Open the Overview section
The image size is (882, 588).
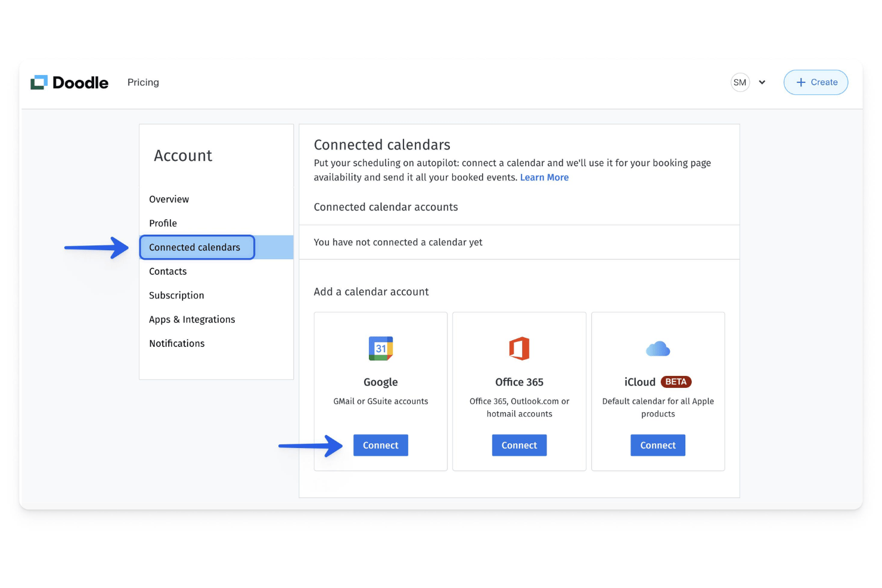tap(169, 200)
